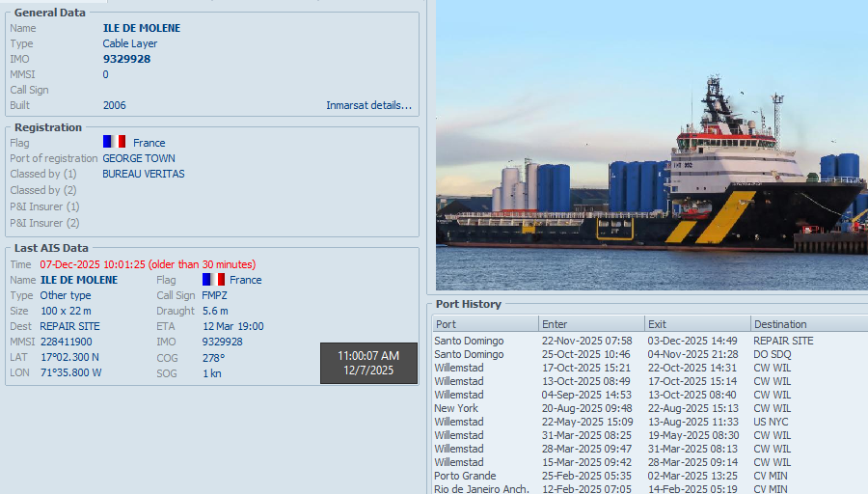Click the call sign value FMPZ
The height and width of the screenshot is (494, 868).
[x=215, y=295]
